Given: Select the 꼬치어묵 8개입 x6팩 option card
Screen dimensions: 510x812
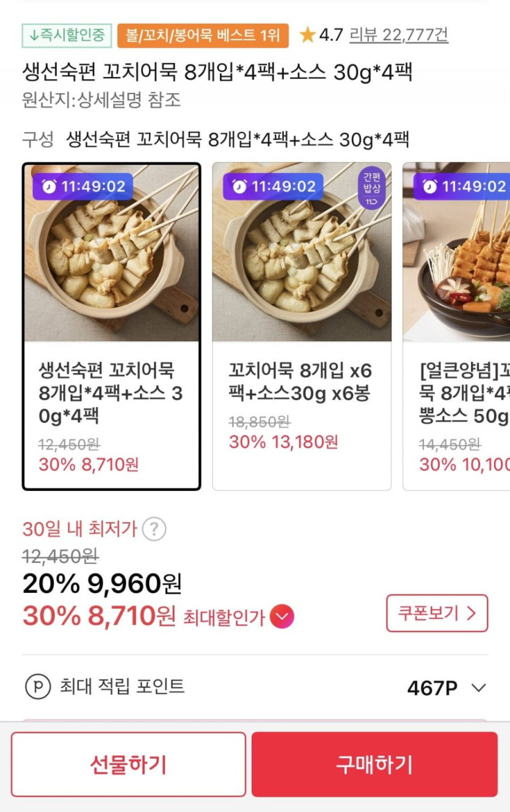Looking at the screenshot, I should point(302,327).
